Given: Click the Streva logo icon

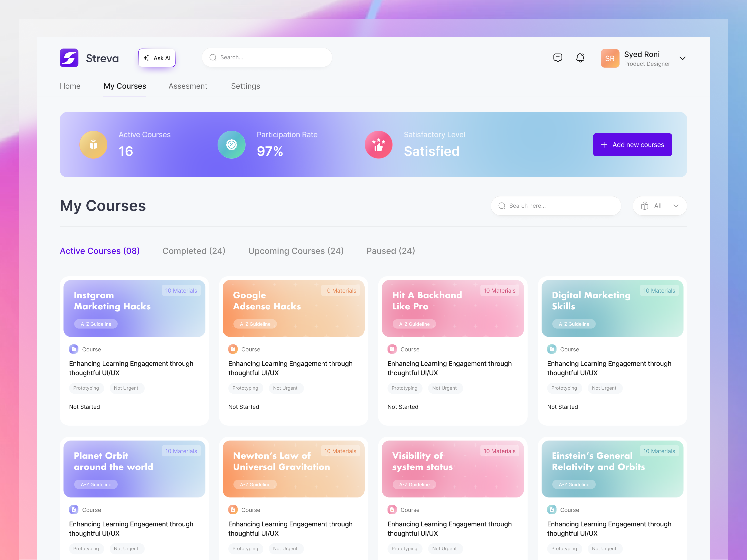Looking at the screenshot, I should coord(69,58).
